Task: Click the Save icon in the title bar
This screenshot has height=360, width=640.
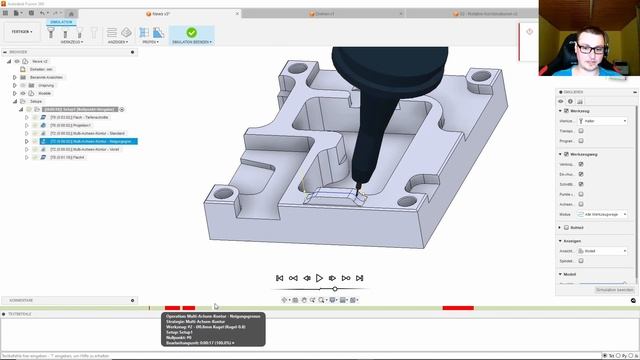Action: pyautogui.click(x=31, y=13)
